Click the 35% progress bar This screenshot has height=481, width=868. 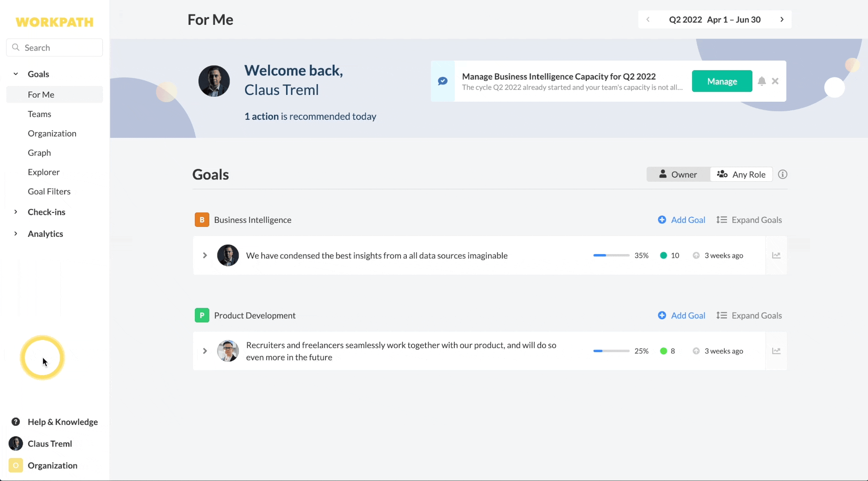click(x=611, y=255)
